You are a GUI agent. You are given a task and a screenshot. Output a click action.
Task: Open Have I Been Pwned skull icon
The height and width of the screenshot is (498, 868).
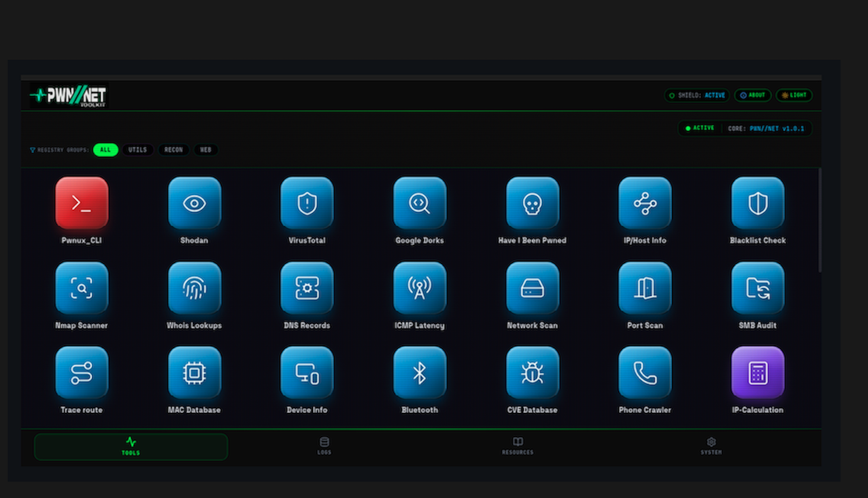(x=532, y=203)
